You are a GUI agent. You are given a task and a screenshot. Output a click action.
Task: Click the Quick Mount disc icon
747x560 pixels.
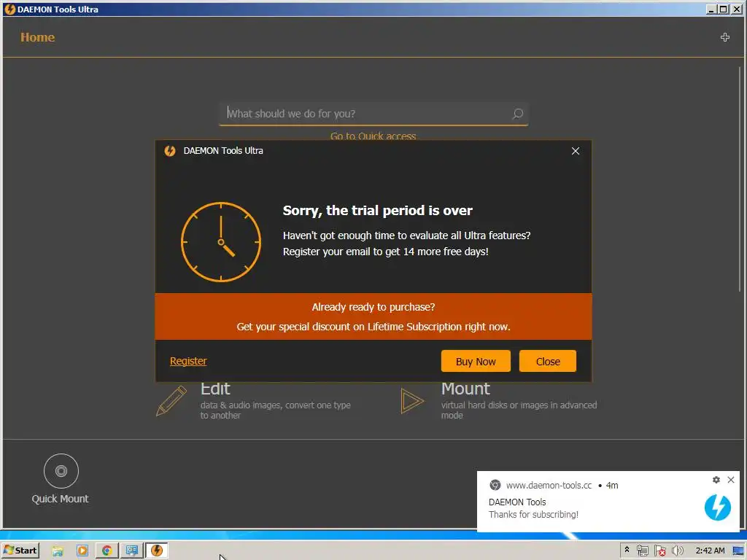click(x=61, y=470)
